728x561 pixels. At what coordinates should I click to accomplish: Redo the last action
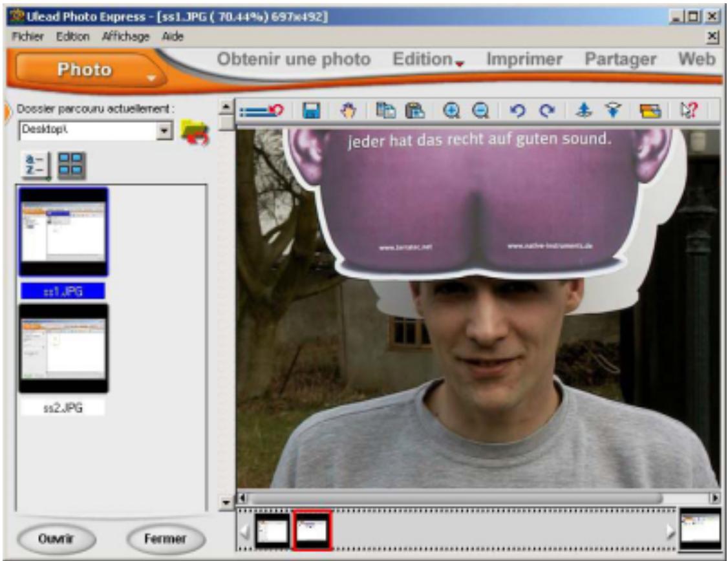click(548, 111)
